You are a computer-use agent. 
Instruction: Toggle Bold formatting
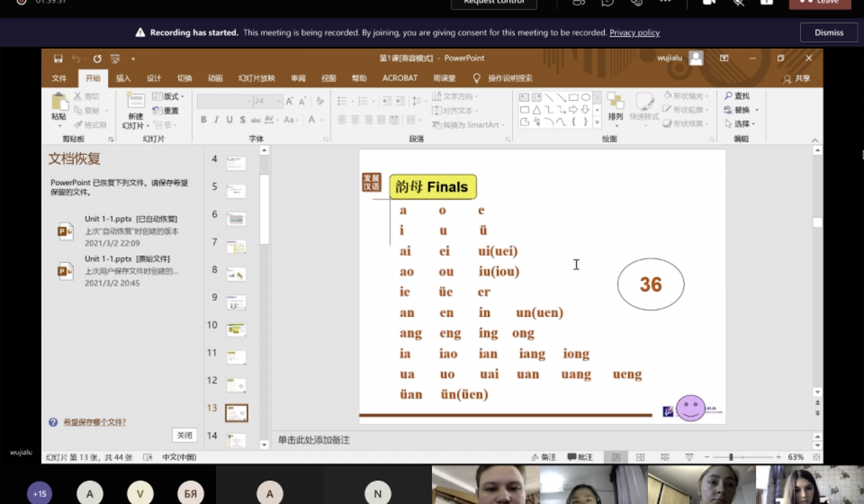[x=204, y=120]
